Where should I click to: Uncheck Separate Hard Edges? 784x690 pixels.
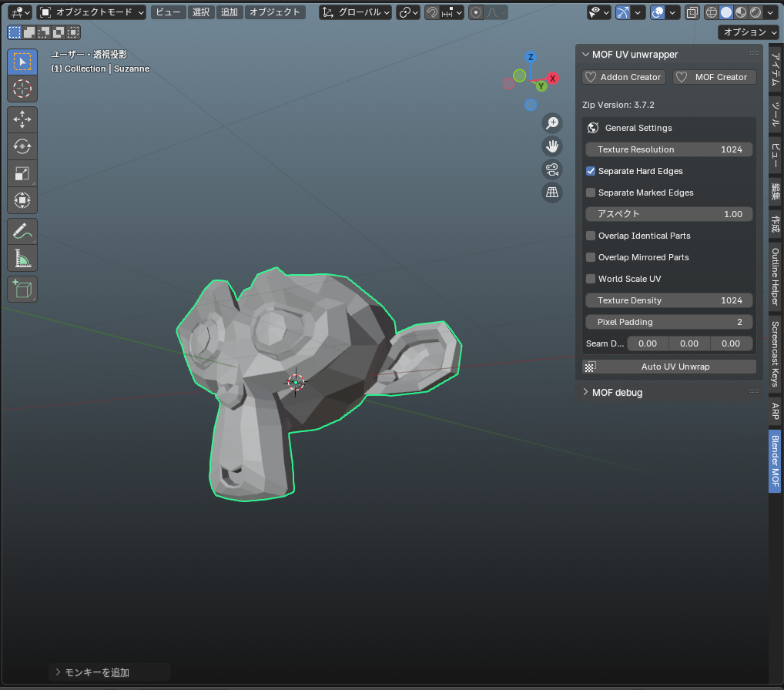[591, 171]
